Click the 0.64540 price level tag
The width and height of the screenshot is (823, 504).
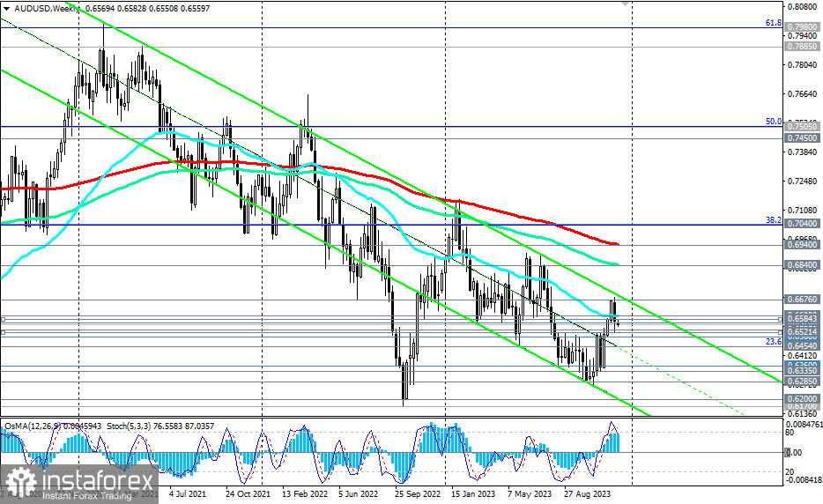click(802, 345)
